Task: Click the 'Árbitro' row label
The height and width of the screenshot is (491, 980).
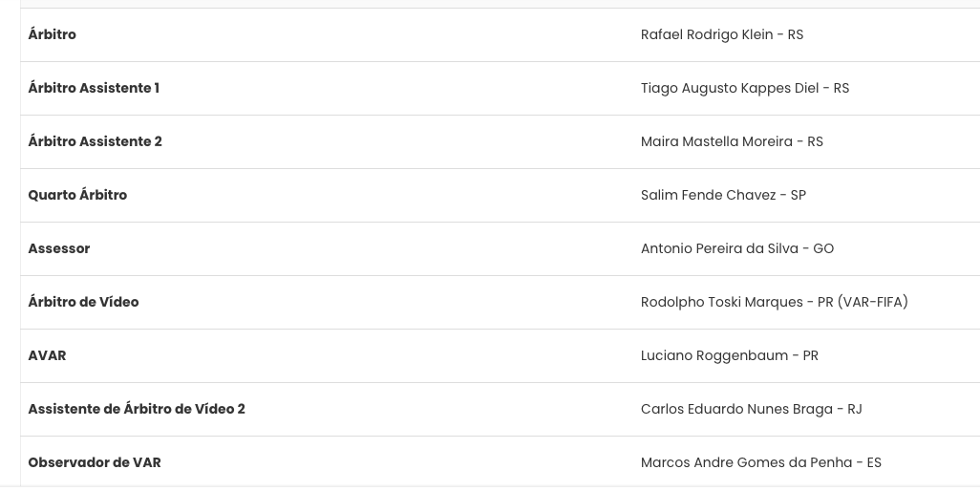Action: pyautogui.click(x=52, y=34)
